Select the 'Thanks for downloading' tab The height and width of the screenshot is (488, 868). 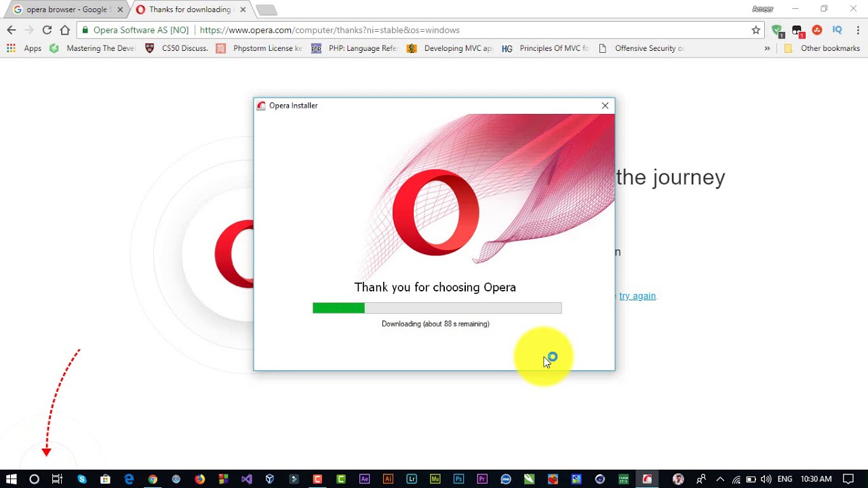tap(190, 9)
